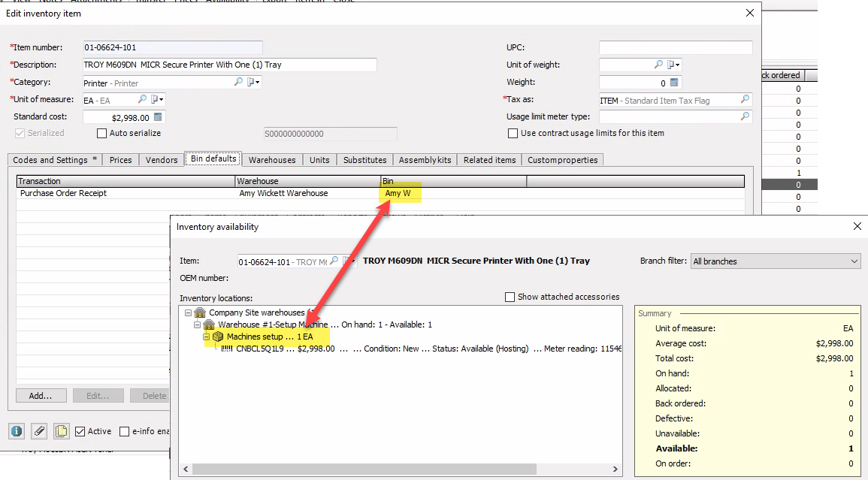Image resolution: width=868 pixels, height=480 pixels.
Task: Click the Warehouse #1-Setup Machine building icon
Action: [x=209, y=325]
